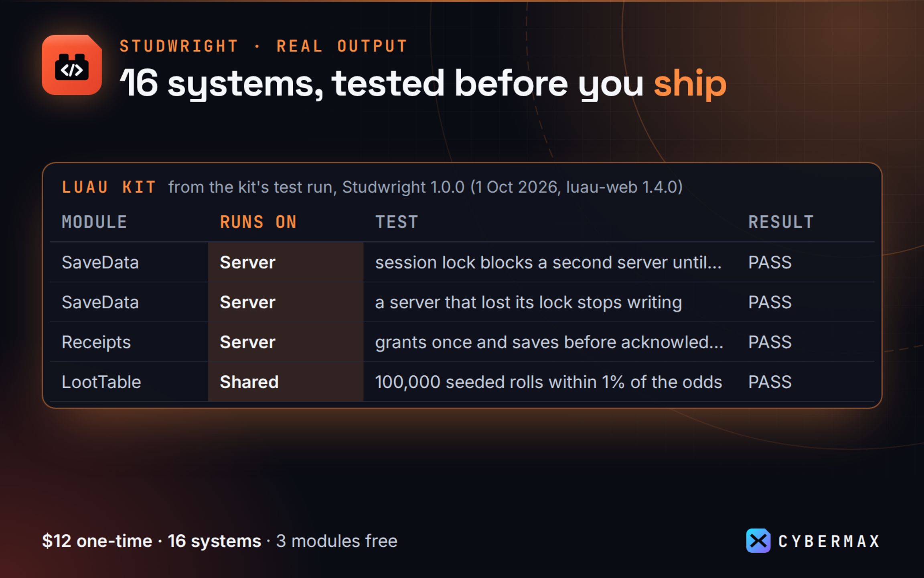
Task: Click the orange Studwright code brick logo
Action: [x=72, y=65]
